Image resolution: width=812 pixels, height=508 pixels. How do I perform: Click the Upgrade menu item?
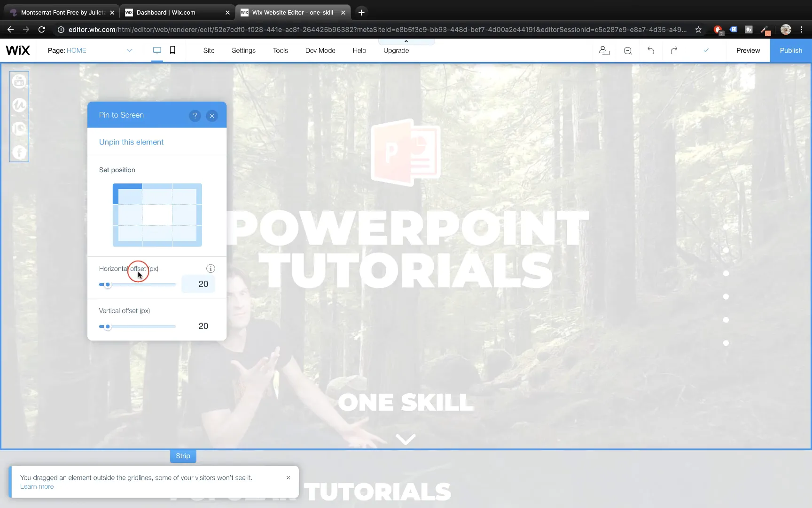[396, 50]
